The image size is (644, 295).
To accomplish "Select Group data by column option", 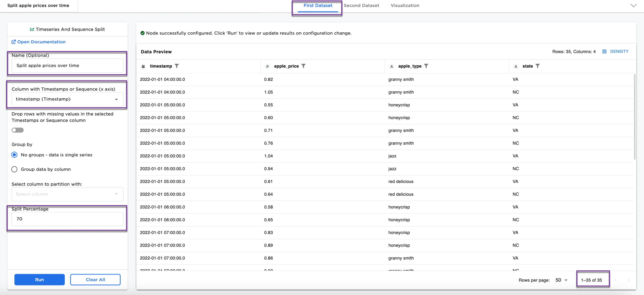I will coord(14,169).
